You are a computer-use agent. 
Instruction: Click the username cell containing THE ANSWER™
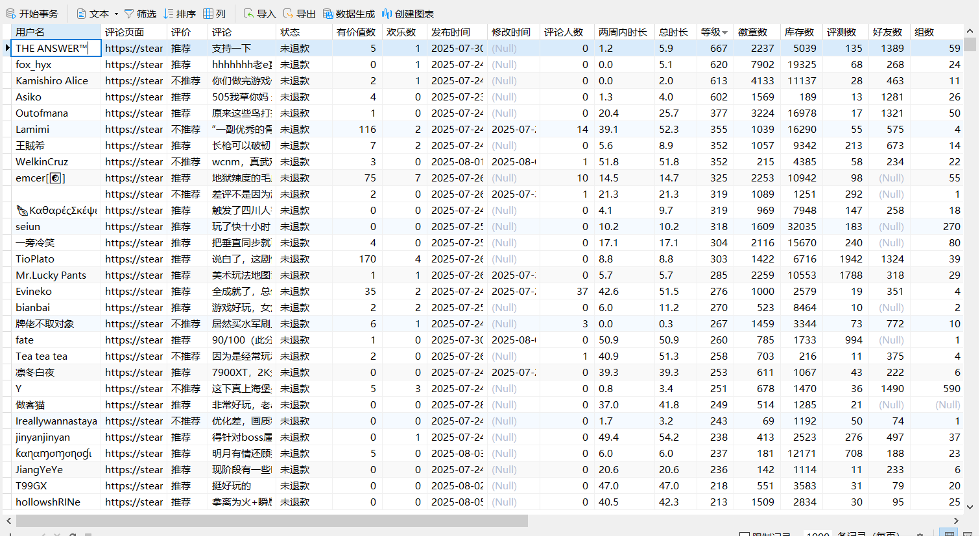point(56,48)
